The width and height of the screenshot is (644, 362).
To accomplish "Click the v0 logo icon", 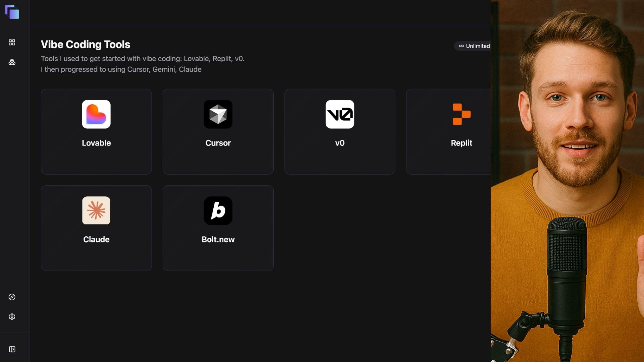I will pyautogui.click(x=340, y=114).
